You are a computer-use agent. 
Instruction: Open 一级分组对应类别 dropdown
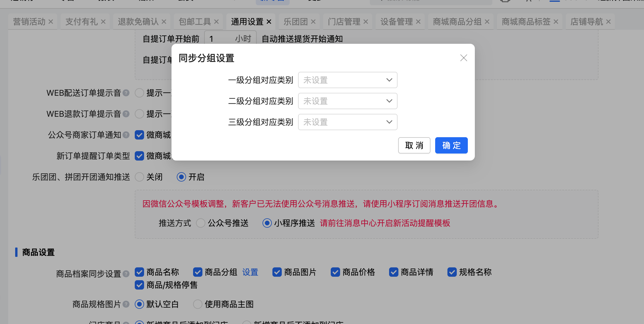347,80
